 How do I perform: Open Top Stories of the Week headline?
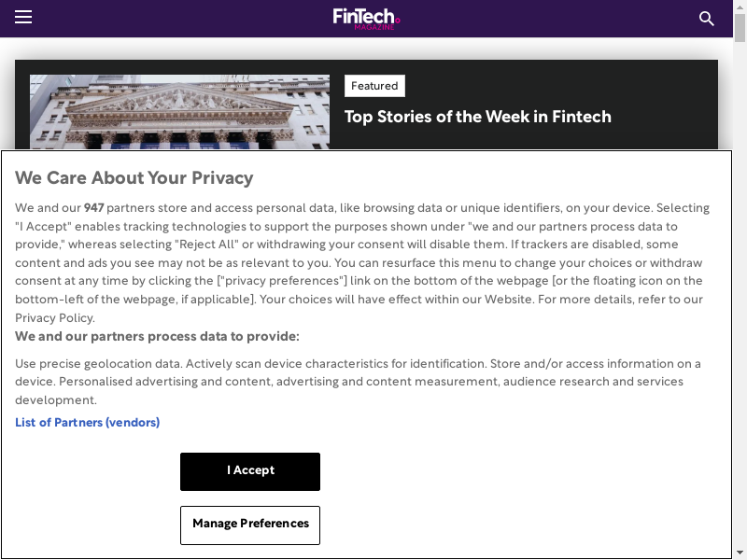(x=478, y=117)
